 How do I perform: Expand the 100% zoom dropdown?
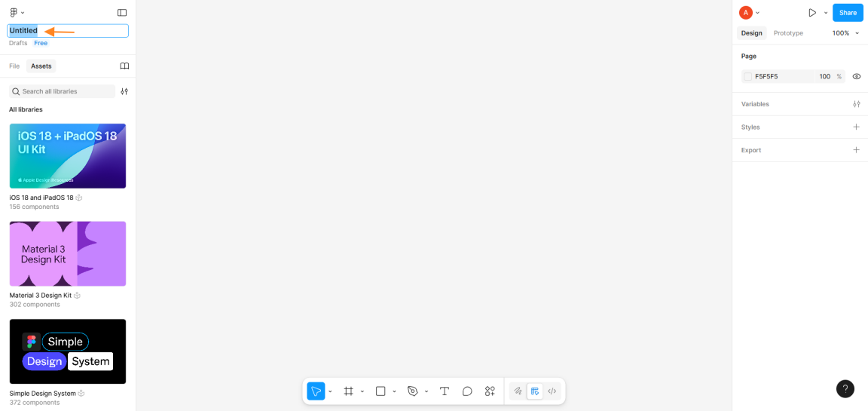(845, 33)
